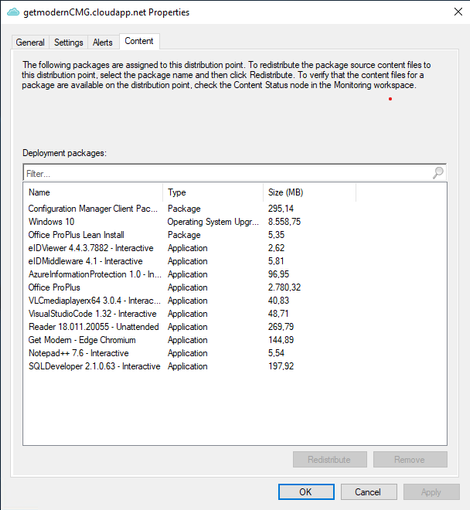Click the Redistribute button
This screenshot has height=510, width=470.
coord(330,460)
